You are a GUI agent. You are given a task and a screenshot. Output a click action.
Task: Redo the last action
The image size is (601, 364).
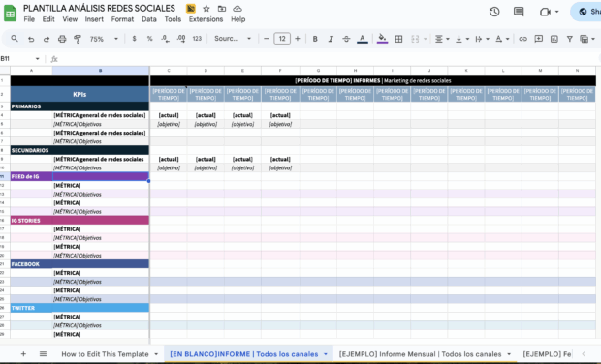click(47, 39)
